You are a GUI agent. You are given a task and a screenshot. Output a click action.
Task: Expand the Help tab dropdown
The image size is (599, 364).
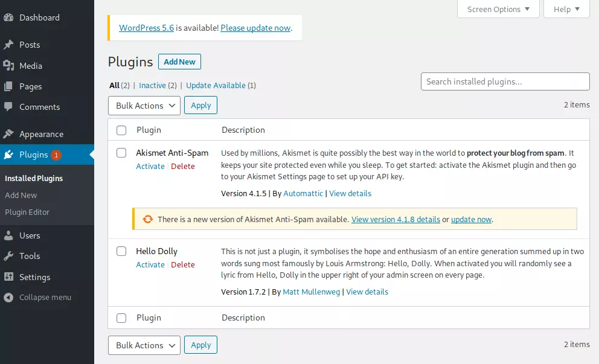tap(566, 9)
